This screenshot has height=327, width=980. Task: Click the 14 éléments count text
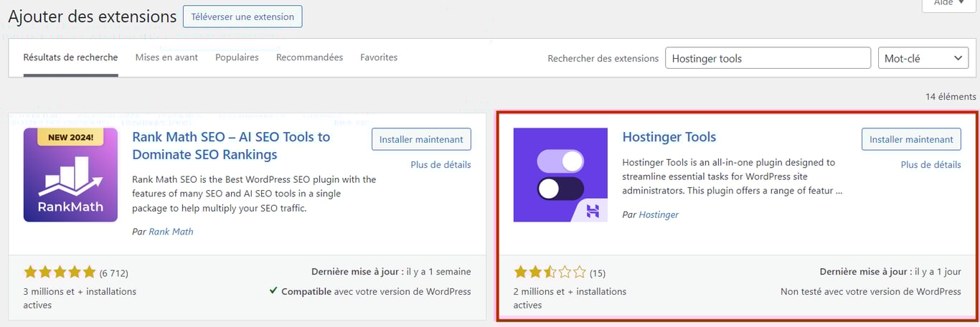click(x=951, y=96)
